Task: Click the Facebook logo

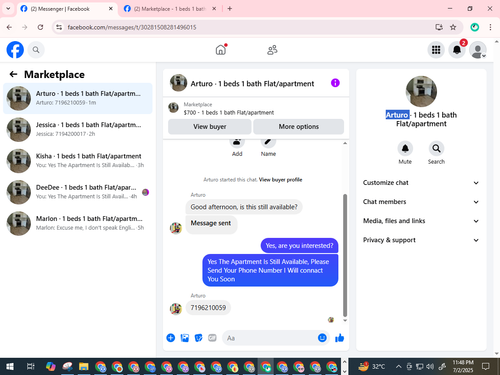Action: click(15, 50)
